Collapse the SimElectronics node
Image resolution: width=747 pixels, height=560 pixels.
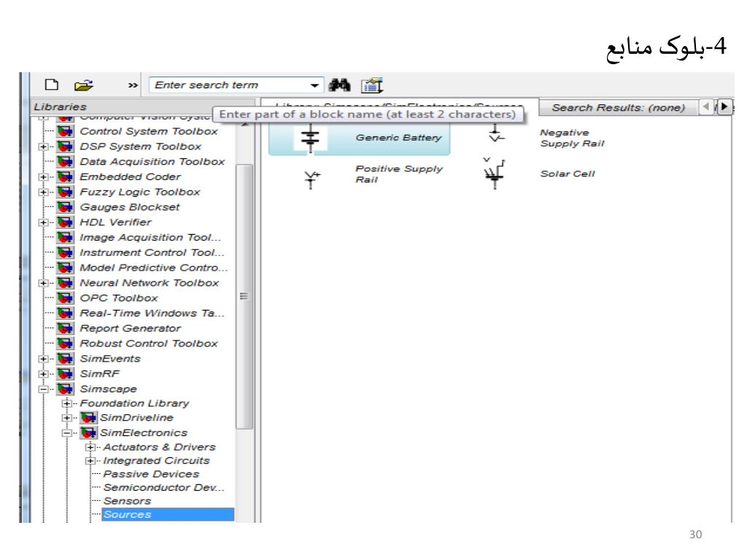[66, 433]
